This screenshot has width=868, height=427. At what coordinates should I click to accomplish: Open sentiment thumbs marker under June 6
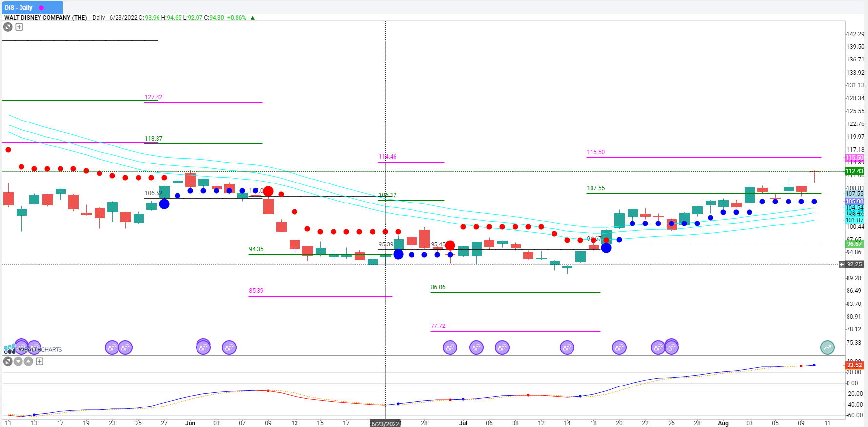(x=229, y=347)
